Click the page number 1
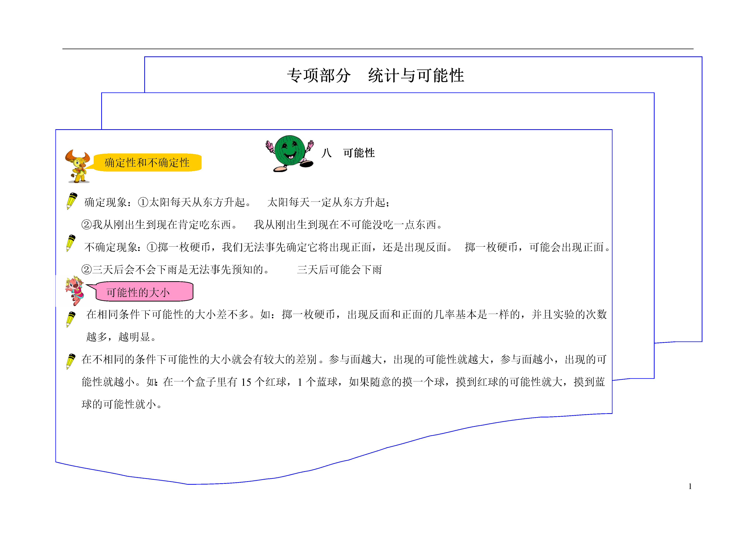This screenshot has height=535, width=756. point(690,487)
